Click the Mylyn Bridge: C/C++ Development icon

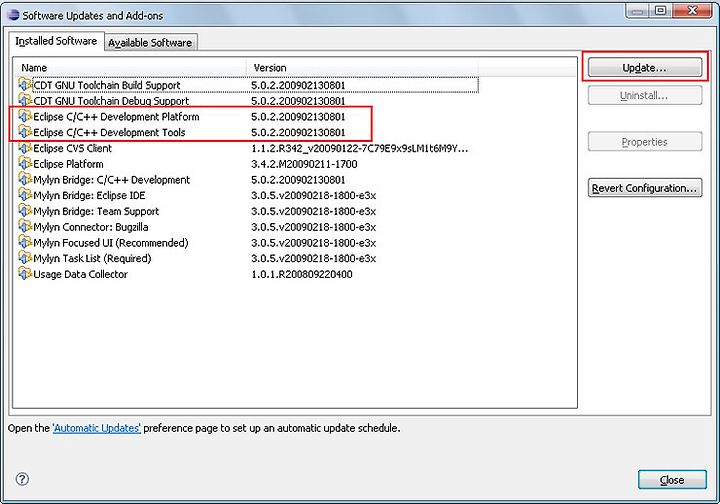point(25,179)
